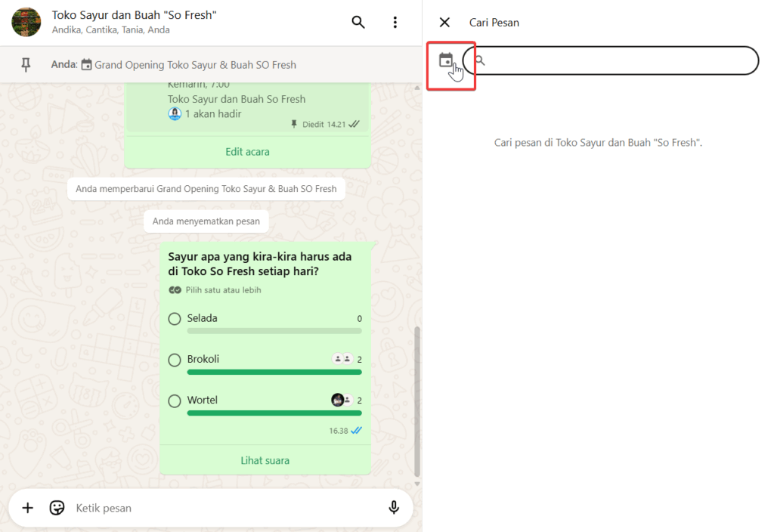The width and height of the screenshot is (774, 532).
Task: Open pinned Grand Opening event message
Action: point(195,65)
